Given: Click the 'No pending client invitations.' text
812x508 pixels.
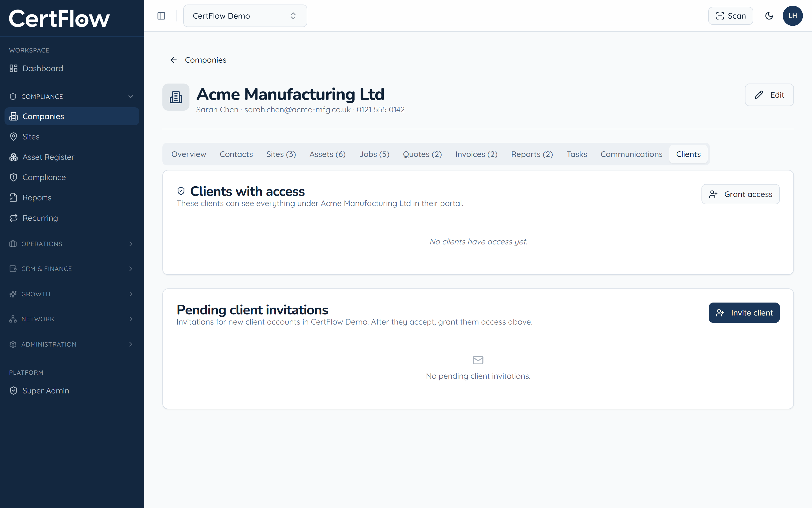Looking at the screenshot, I should (478, 376).
